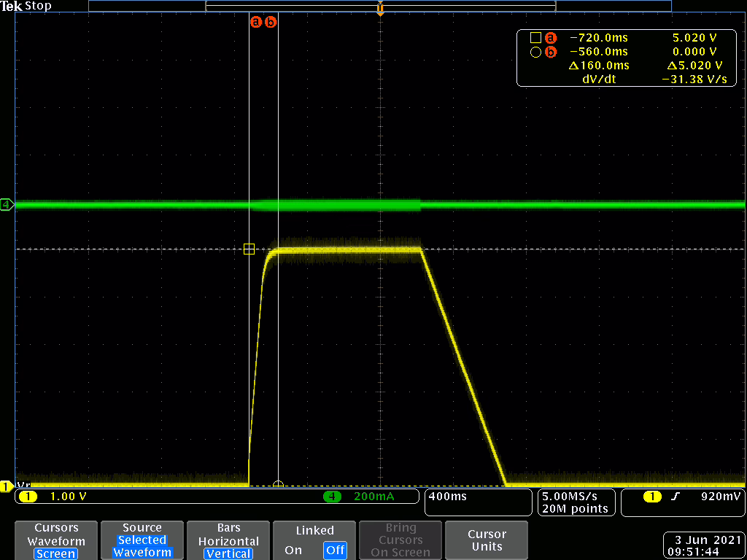
Task: Set Linked cursors to Off
Action: [336, 551]
